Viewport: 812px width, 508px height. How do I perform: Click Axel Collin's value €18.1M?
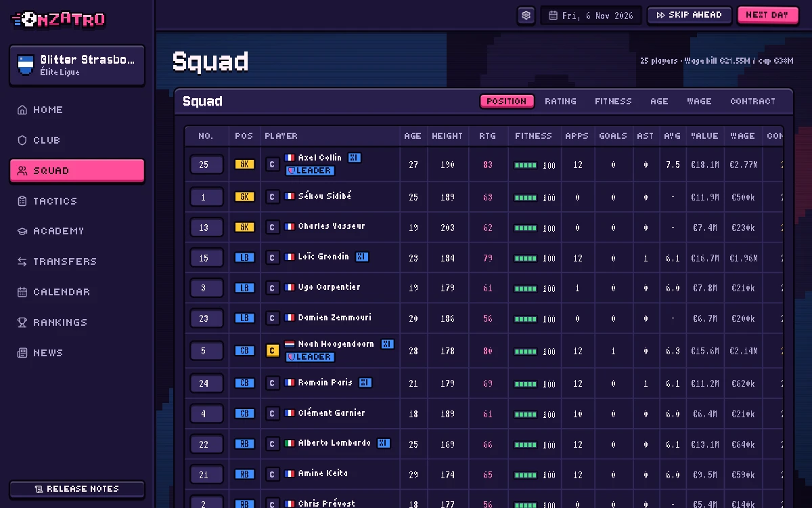pyautogui.click(x=704, y=165)
